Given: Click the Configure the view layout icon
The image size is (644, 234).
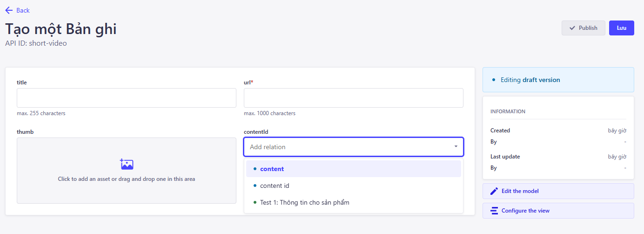Looking at the screenshot, I should point(494,211).
